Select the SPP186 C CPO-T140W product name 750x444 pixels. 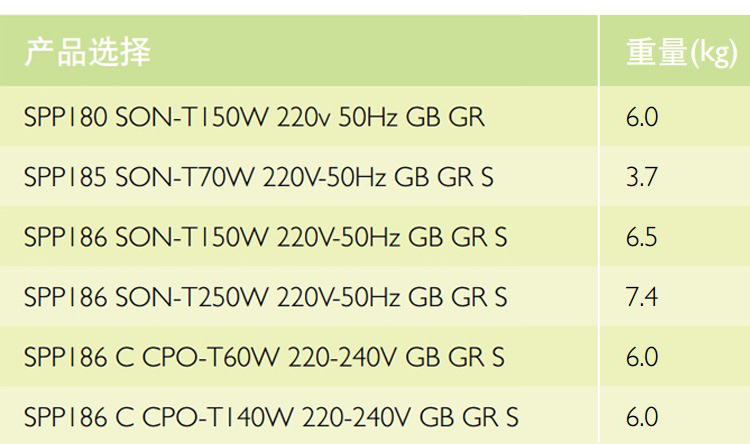point(271,417)
